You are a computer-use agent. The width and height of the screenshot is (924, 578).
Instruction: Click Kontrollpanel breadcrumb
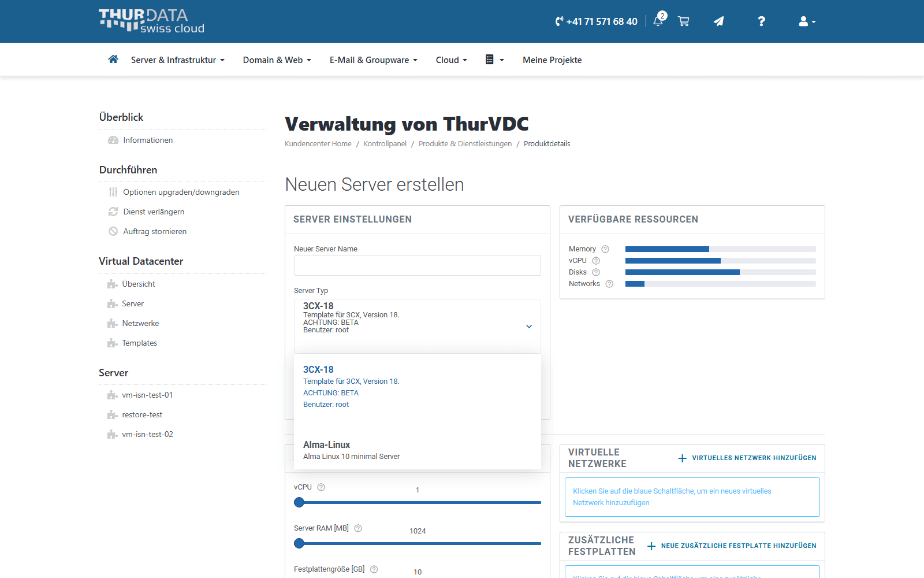(385, 144)
